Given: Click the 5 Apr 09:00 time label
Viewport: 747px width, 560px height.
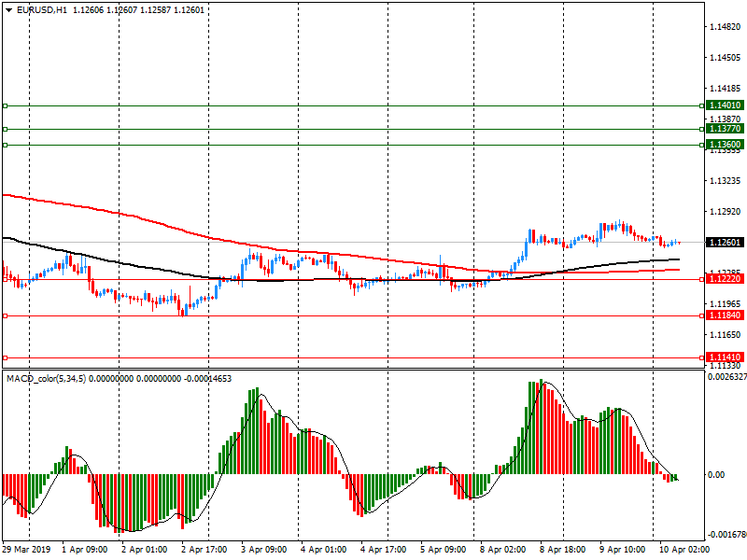Looking at the screenshot, I should [444, 550].
